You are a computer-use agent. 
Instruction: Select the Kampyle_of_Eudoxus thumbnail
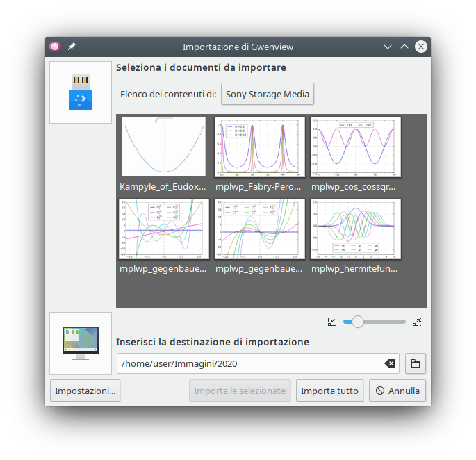(x=164, y=145)
